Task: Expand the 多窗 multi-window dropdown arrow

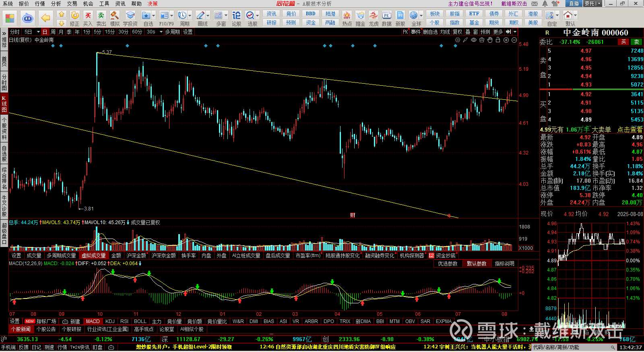Action: pos(226,15)
